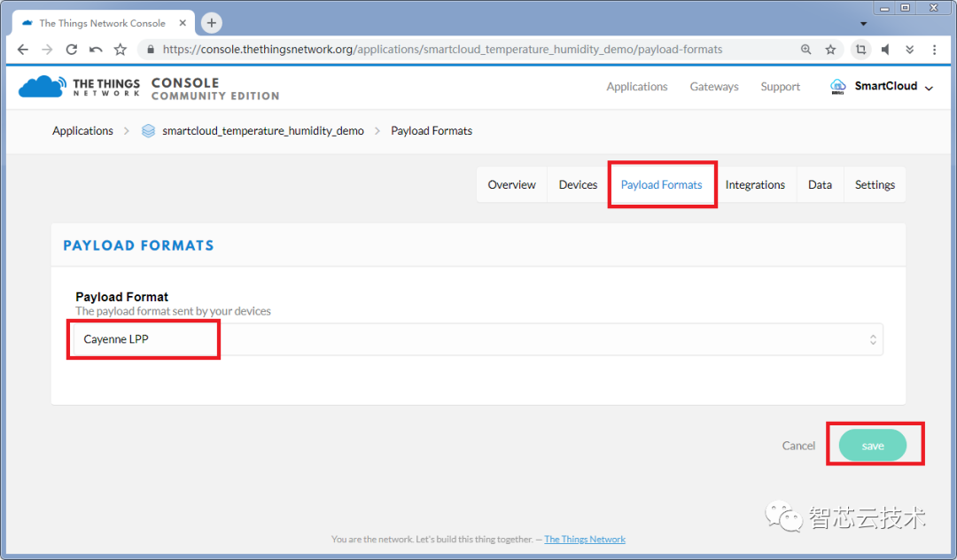The height and width of the screenshot is (560, 957).
Task: Open smartcloud_temperature_humidity_demo breadcrumb
Action: coord(263,130)
